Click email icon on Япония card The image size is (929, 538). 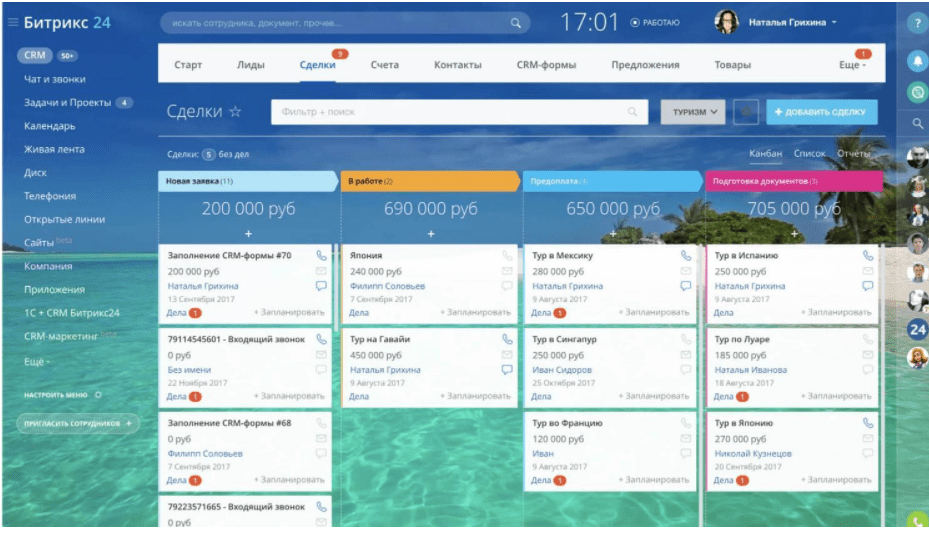(x=507, y=271)
